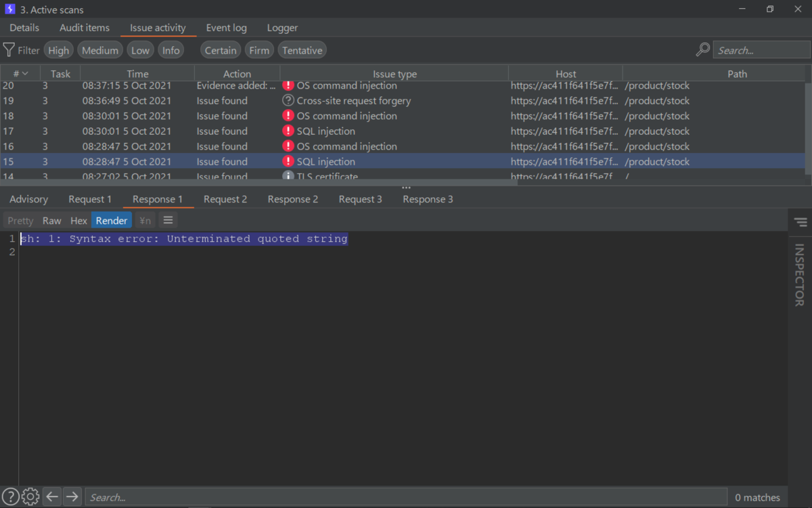The width and height of the screenshot is (812, 508).
Task: Open the Request 1 tab
Action: [90, 199]
